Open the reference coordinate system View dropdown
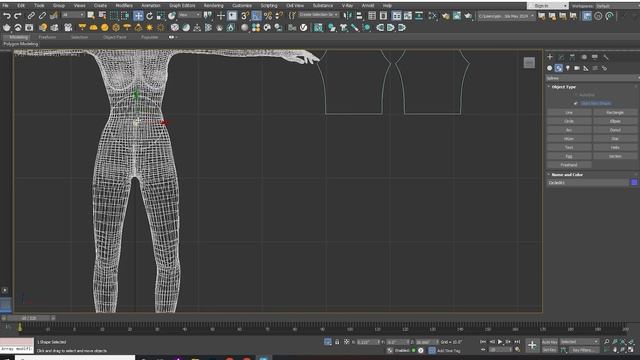 [190, 15]
